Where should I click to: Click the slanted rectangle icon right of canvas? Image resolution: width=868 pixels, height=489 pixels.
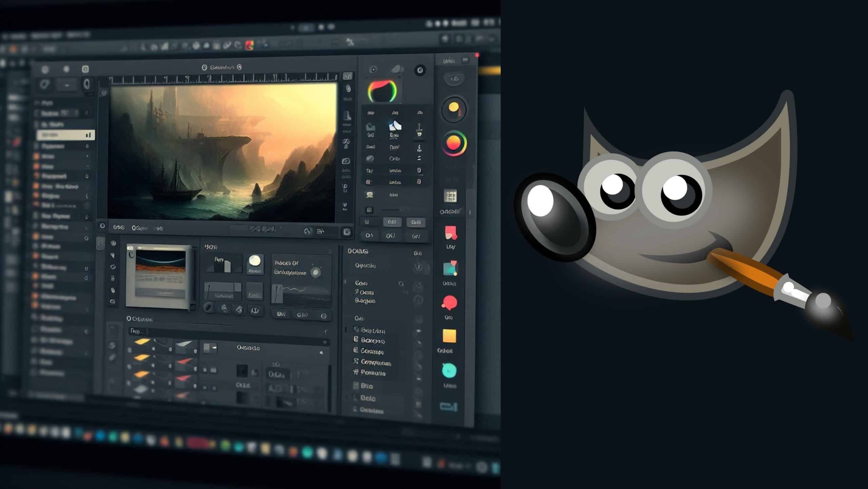(x=346, y=161)
